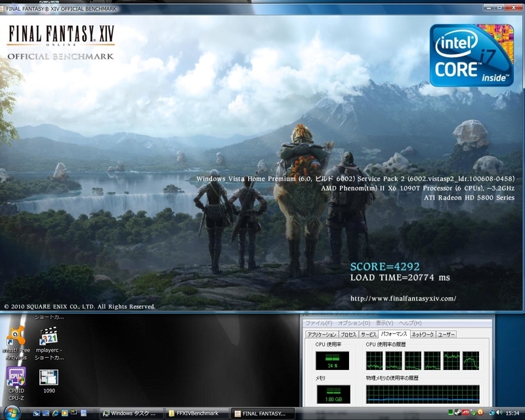Click CPU usage gauge showing 24 %

point(332,360)
